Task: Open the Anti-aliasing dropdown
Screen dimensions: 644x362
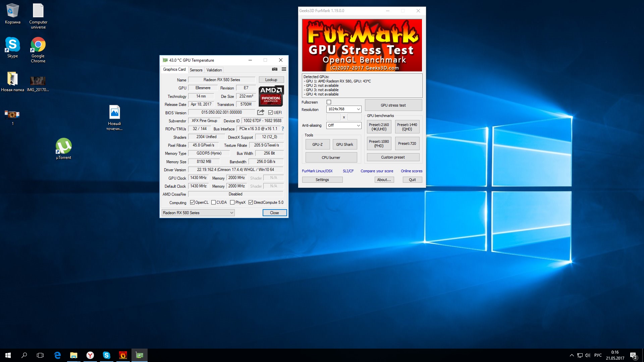Action: 344,125
